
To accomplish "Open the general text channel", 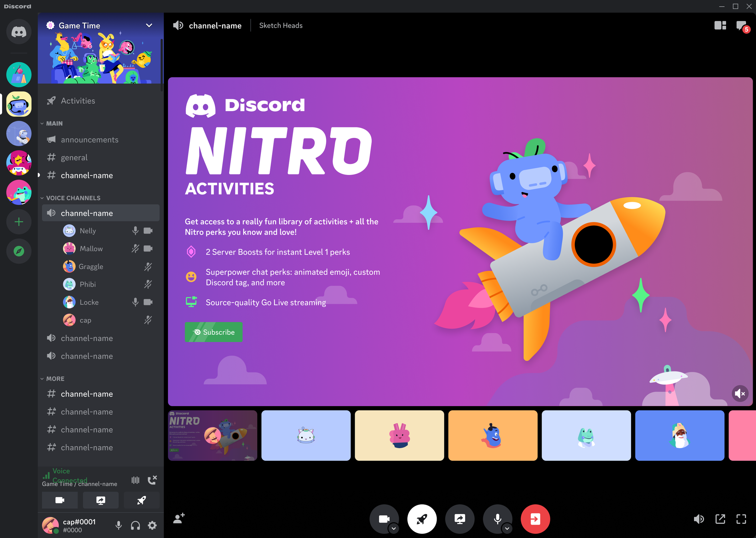I will (x=101, y=157).
